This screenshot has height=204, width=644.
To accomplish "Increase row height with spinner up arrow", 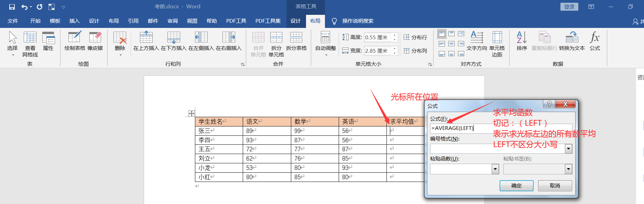I will coord(395,35).
